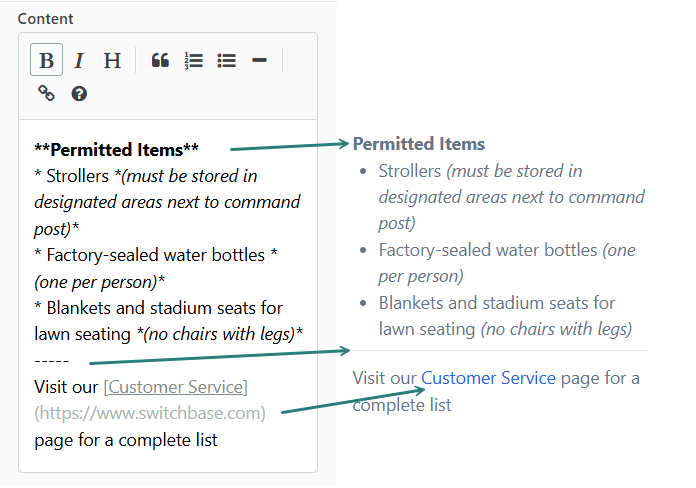Insert a heading using the H button
Screen dimensions: 696x488
click(112, 60)
